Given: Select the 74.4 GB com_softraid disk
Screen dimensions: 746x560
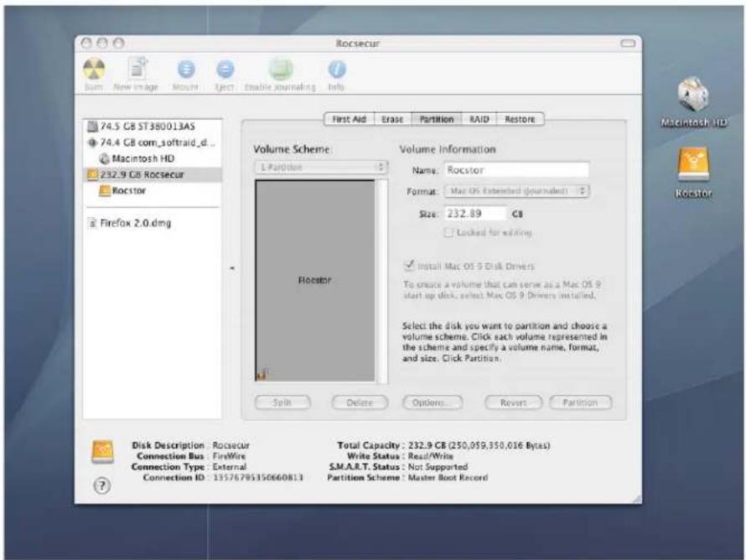Looking at the screenshot, I should point(153,143).
